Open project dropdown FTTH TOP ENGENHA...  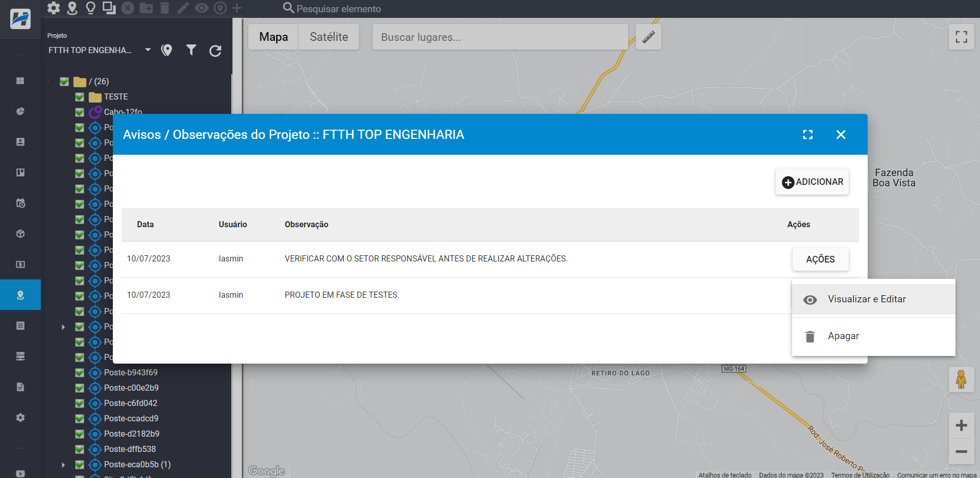pos(100,50)
